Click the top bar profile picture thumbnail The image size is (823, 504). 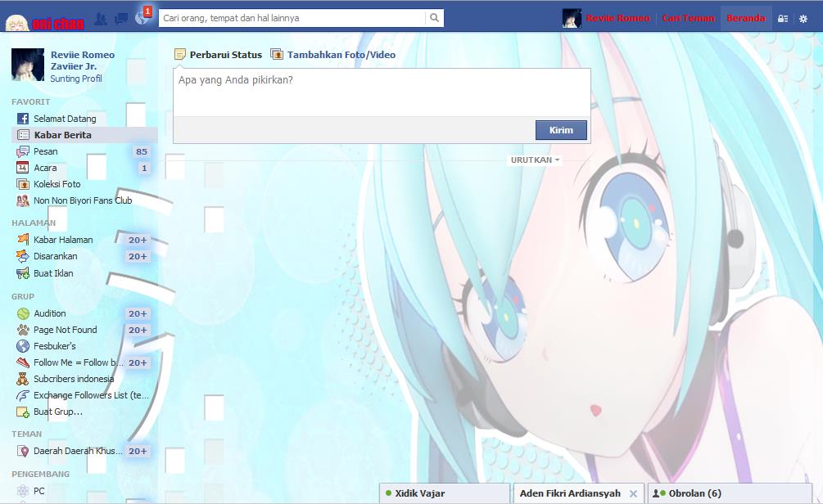coord(572,18)
